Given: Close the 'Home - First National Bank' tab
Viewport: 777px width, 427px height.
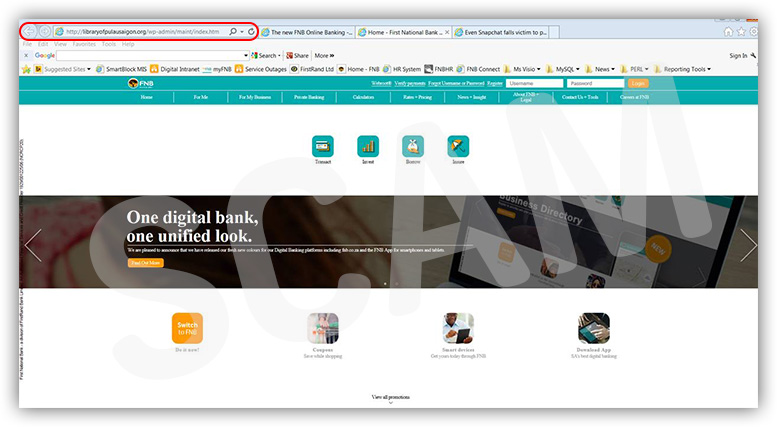Looking at the screenshot, I should pos(447,32).
